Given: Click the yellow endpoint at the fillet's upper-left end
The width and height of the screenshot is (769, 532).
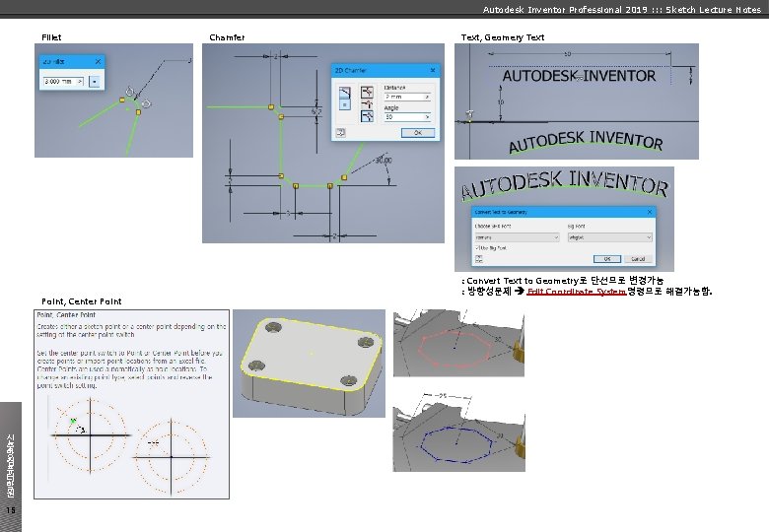Looking at the screenshot, I should click(122, 100).
